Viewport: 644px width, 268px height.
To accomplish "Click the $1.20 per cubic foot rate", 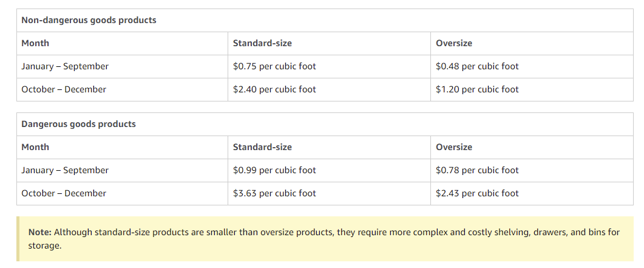I will (x=477, y=89).
